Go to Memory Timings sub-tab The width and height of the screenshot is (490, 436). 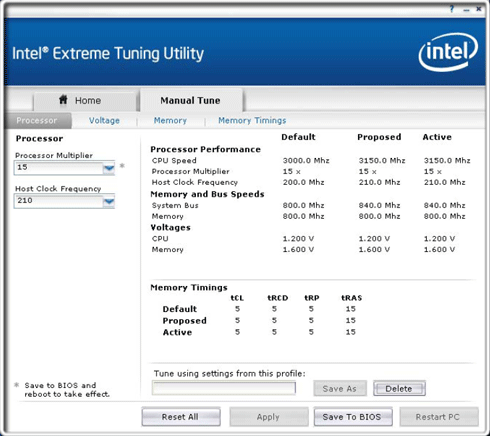click(x=252, y=120)
